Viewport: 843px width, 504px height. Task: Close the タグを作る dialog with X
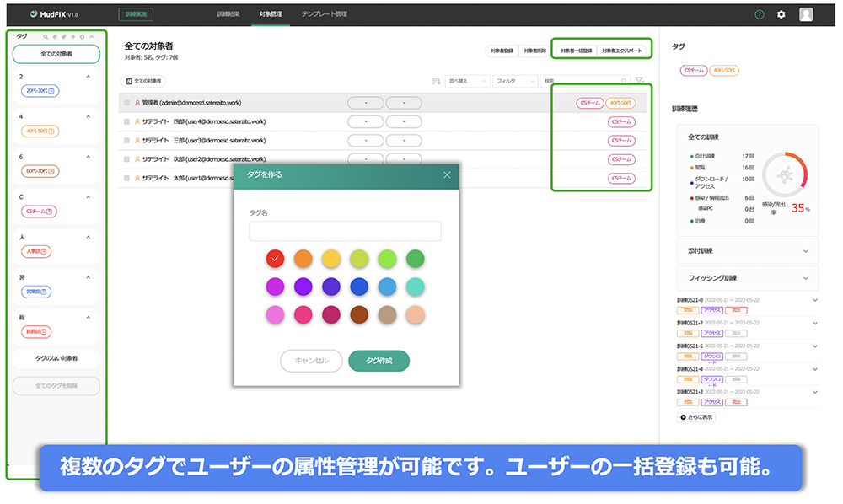tap(447, 174)
